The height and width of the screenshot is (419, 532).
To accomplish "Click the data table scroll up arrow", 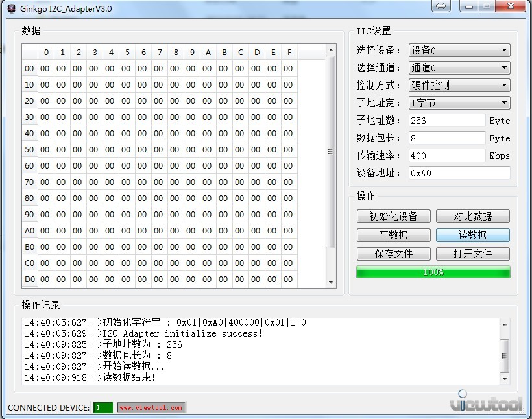I will coord(331,50).
